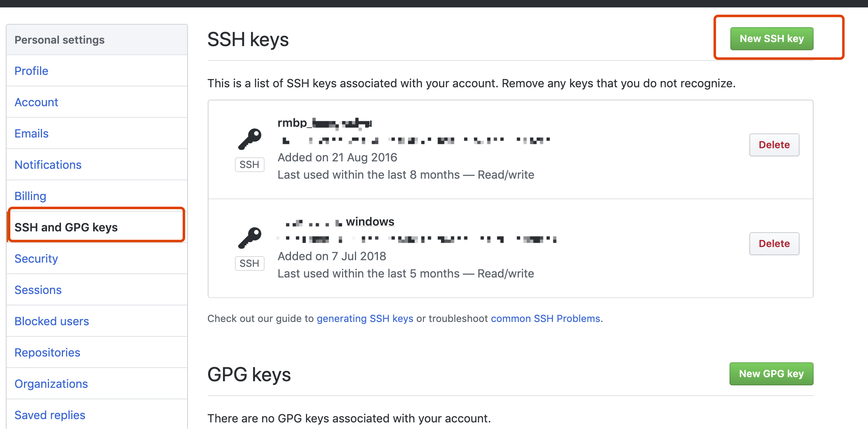View Sessions in sidebar
Image resolution: width=868 pixels, height=429 pixels.
(x=38, y=290)
